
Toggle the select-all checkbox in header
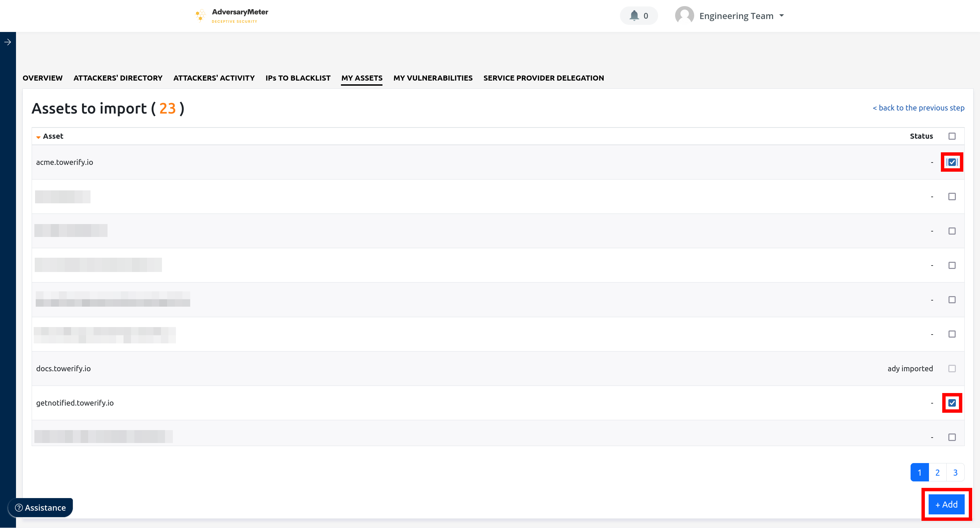pyautogui.click(x=951, y=136)
